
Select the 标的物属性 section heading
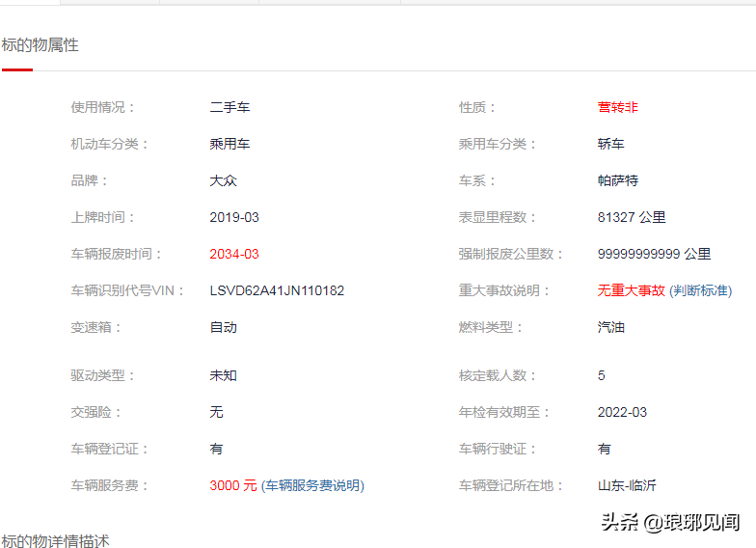pyautogui.click(x=40, y=44)
